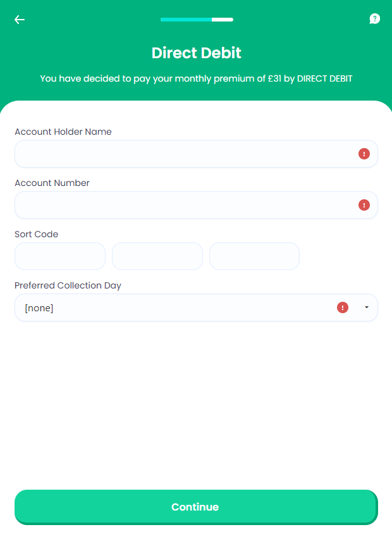The image size is (392, 558).
Task: Click the monthly premium £31 message
Action: (x=196, y=79)
